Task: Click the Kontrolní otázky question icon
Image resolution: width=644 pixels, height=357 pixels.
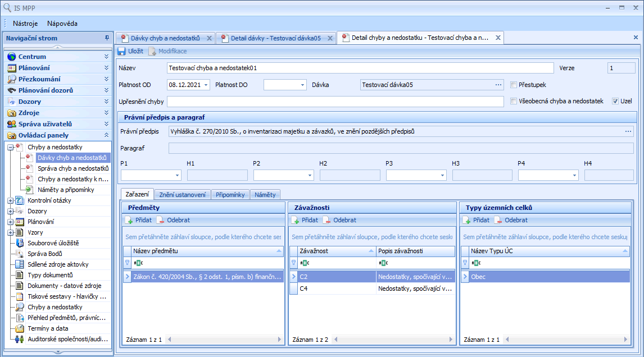Action: pos(20,200)
